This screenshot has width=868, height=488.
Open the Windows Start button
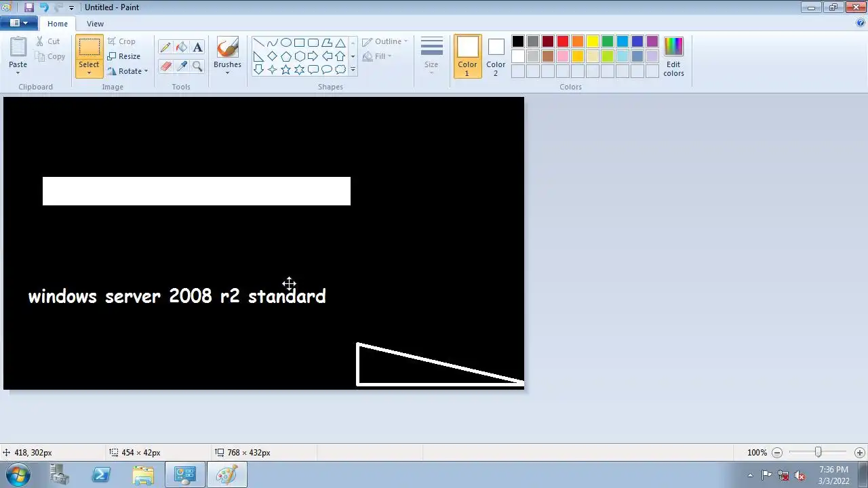pyautogui.click(x=18, y=475)
